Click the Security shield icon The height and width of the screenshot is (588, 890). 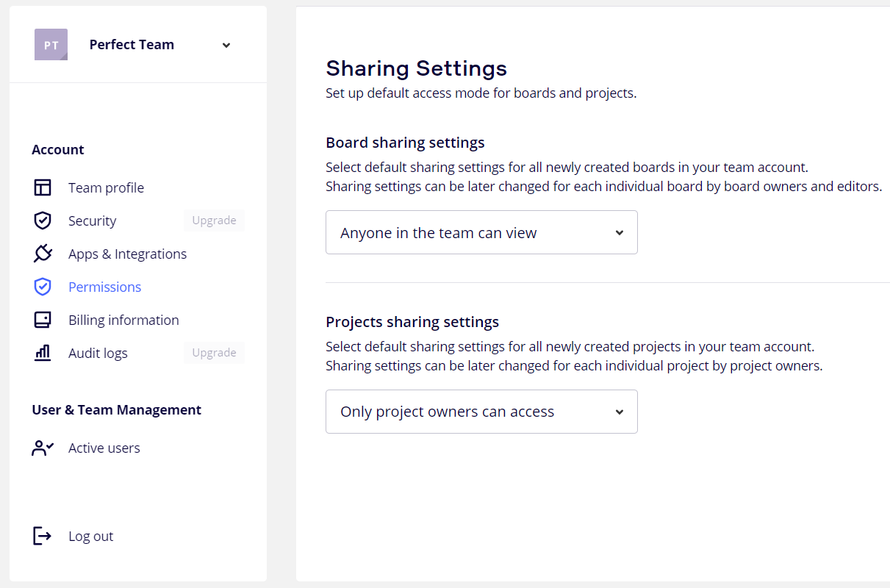pos(43,220)
